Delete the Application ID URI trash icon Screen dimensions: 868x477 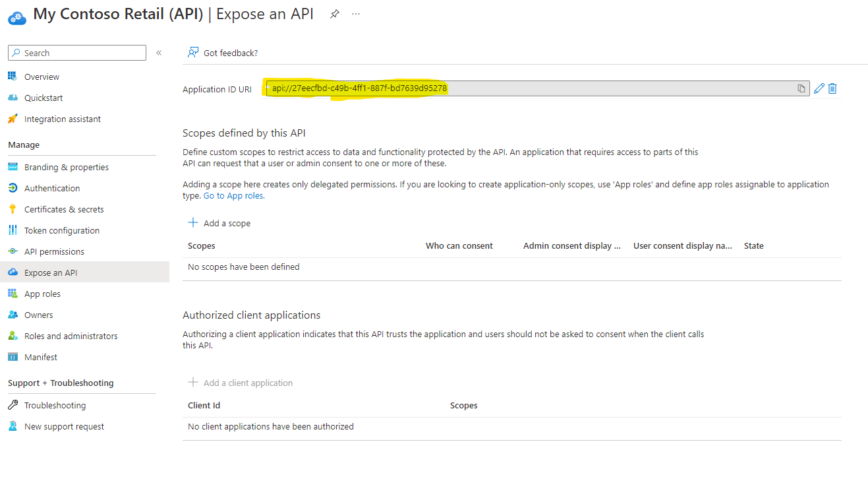pos(832,88)
